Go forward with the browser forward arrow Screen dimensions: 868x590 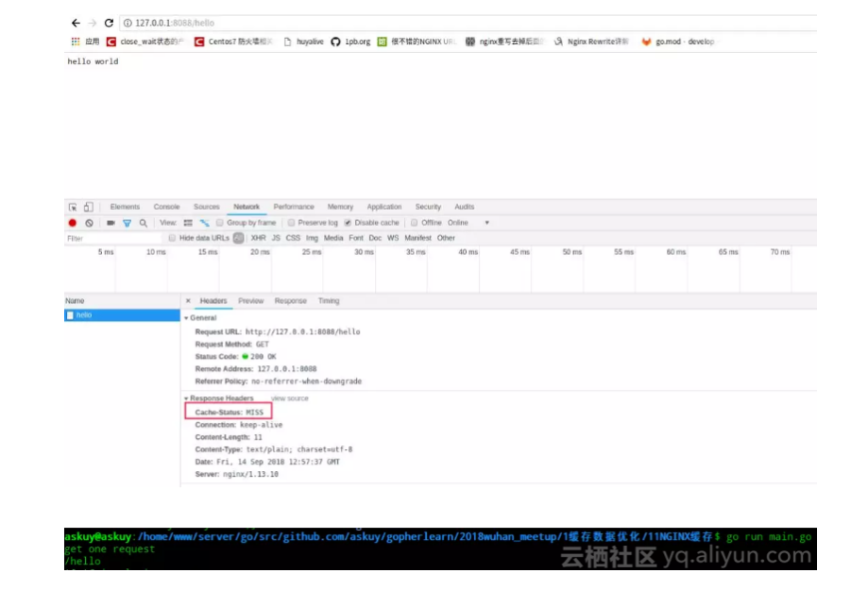(x=93, y=23)
